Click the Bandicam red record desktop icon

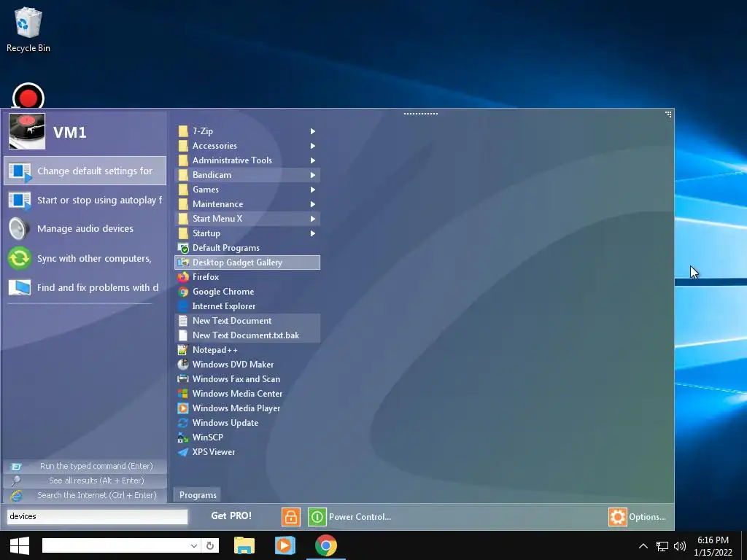pos(28,97)
